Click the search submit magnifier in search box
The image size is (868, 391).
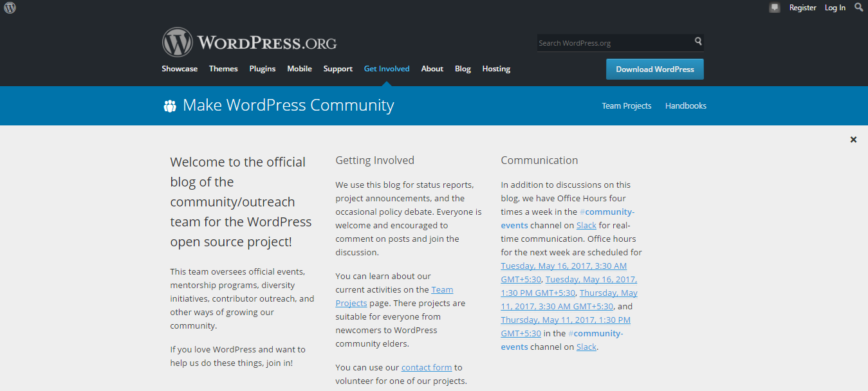tap(698, 42)
